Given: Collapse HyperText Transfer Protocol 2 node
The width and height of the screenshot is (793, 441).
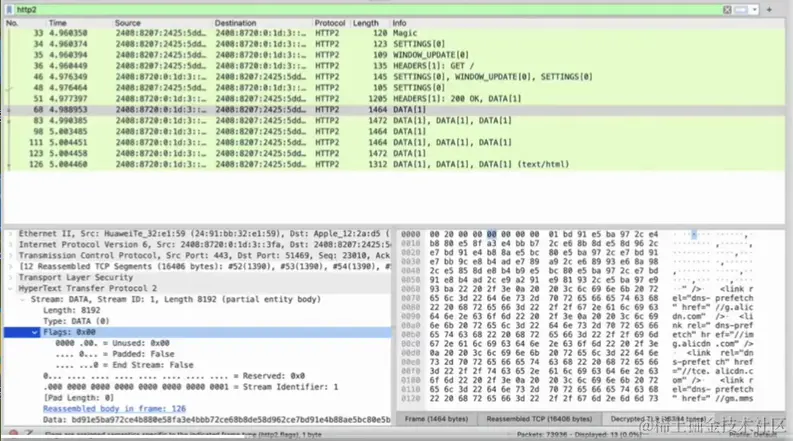Looking at the screenshot, I should 10,288.
